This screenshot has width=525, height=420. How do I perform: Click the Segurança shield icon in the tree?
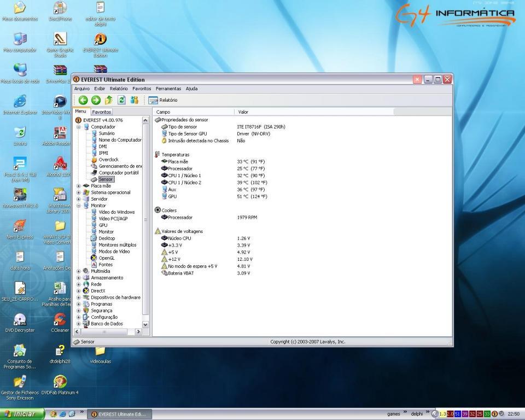click(86, 311)
